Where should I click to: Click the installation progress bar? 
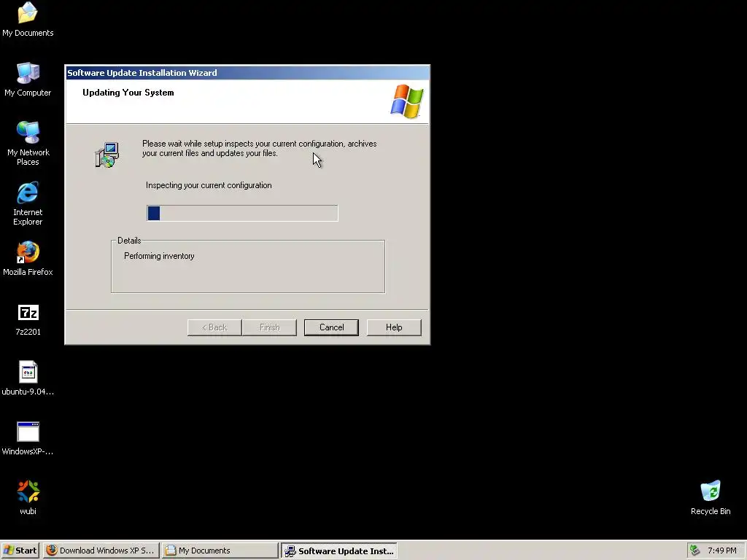(242, 213)
